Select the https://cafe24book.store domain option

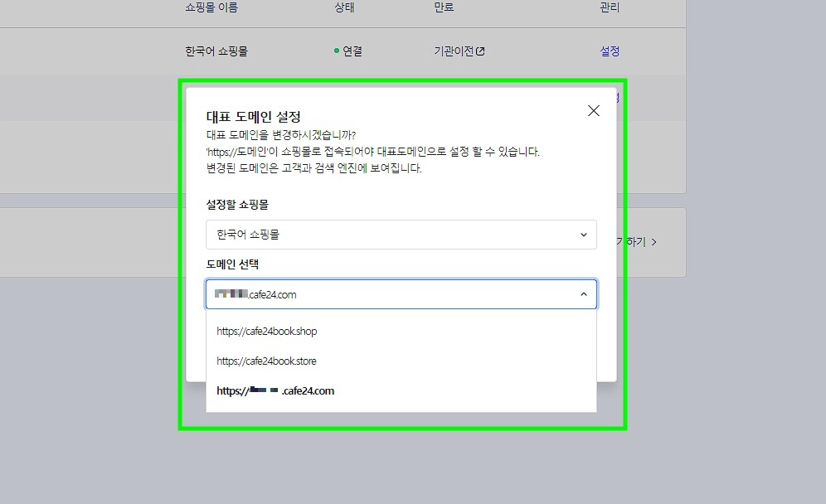coord(268,361)
